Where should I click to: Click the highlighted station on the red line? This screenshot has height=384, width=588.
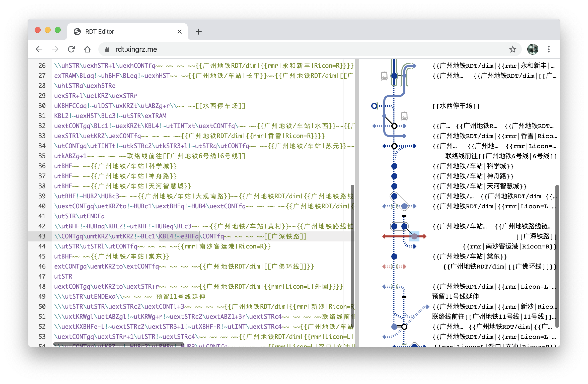click(414, 236)
